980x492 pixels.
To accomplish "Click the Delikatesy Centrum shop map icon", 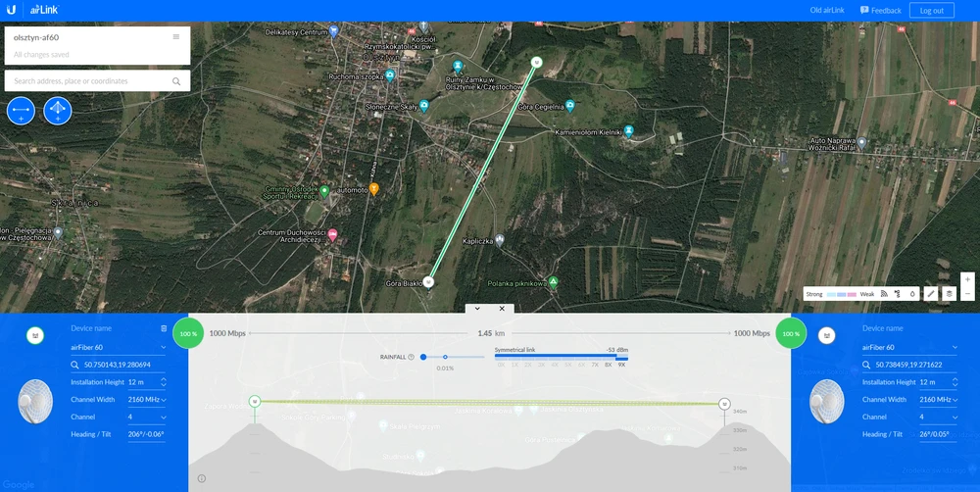I will click(x=334, y=30).
